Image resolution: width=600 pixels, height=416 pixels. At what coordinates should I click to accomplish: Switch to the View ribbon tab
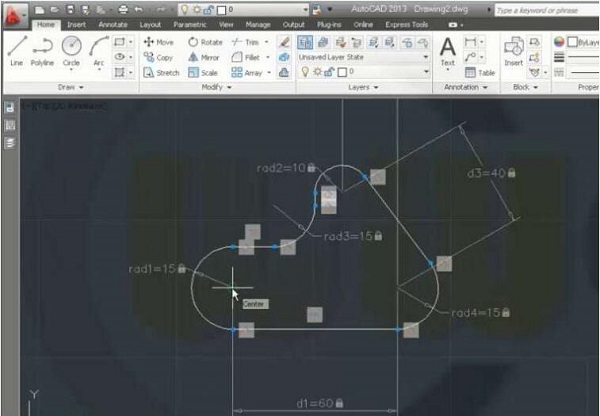tap(226, 24)
